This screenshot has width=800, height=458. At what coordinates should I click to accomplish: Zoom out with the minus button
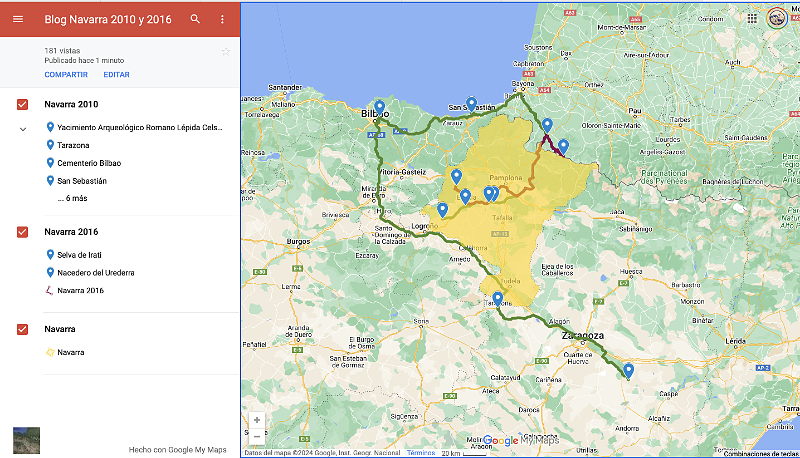[257, 437]
